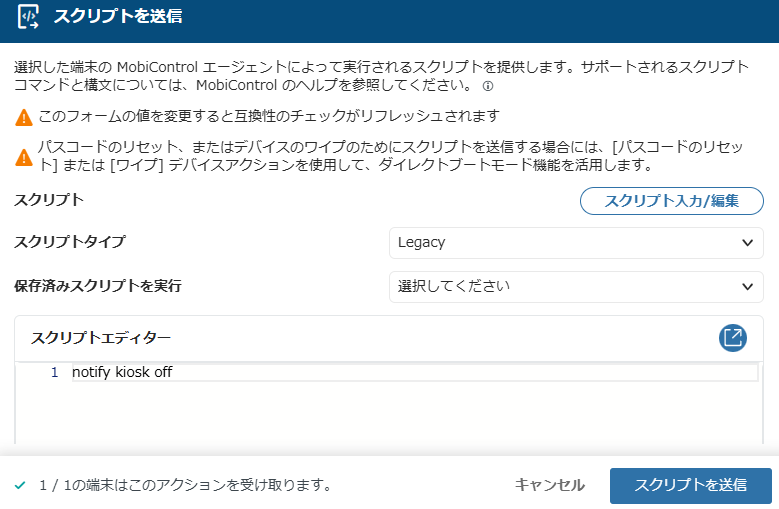
Task: Click into script editor line 1 text
Action: click(122, 372)
